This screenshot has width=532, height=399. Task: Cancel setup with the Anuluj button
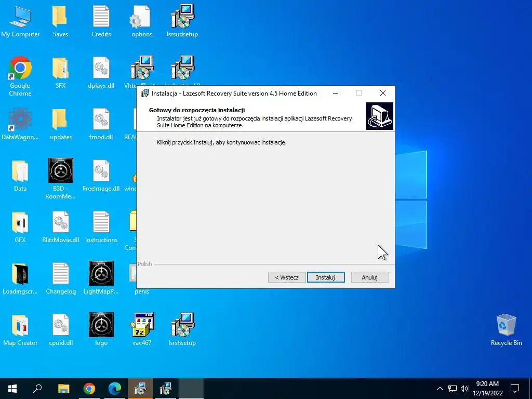(370, 277)
